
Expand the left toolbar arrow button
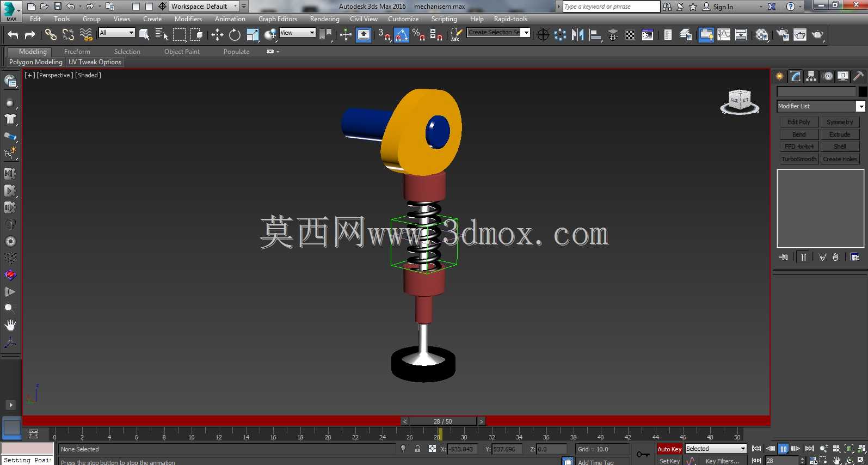click(10, 405)
